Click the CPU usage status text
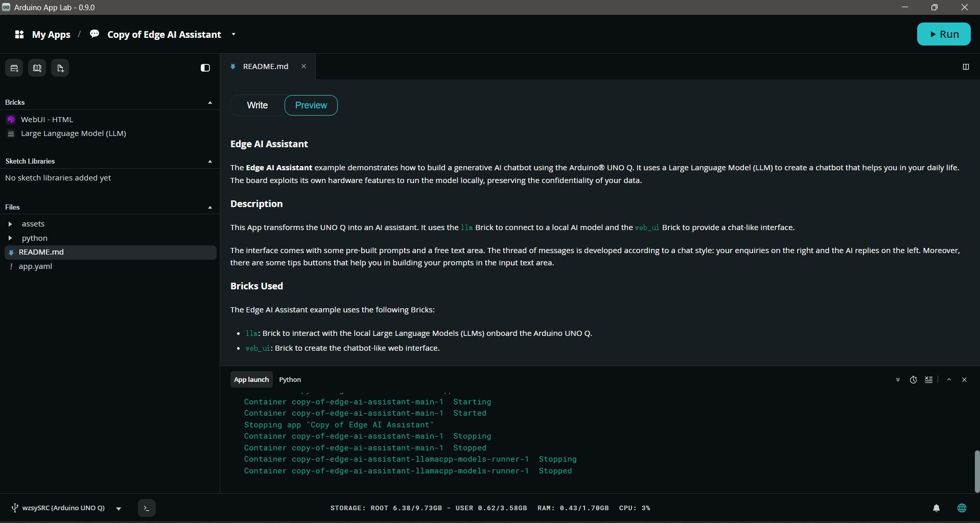 click(635, 508)
